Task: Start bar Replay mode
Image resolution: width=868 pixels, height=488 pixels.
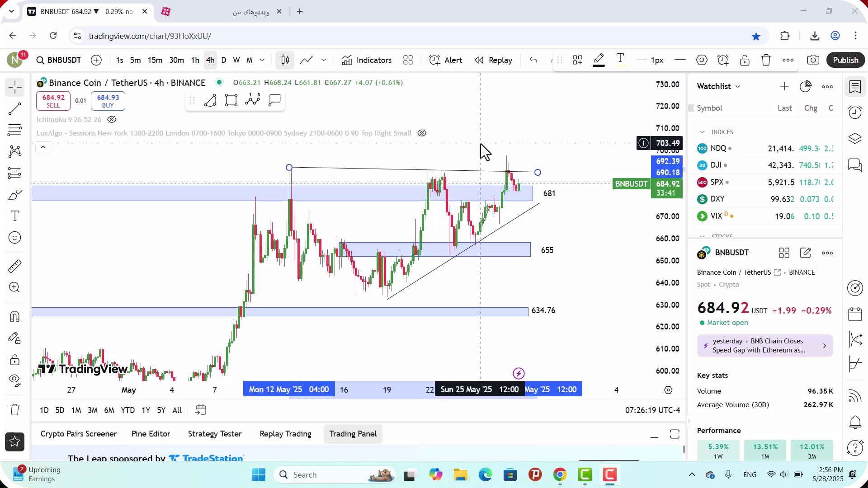Action: tap(493, 60)
